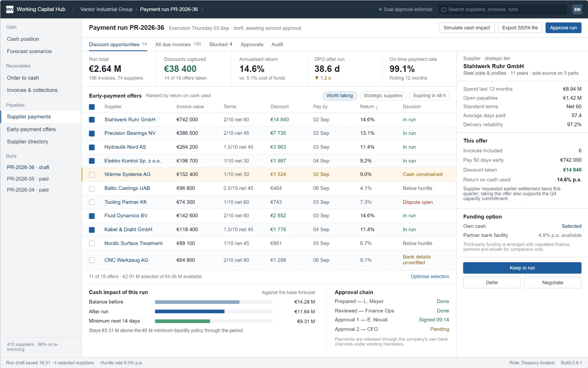
Task: Go to Supplier directory
Action: [41, 142]
